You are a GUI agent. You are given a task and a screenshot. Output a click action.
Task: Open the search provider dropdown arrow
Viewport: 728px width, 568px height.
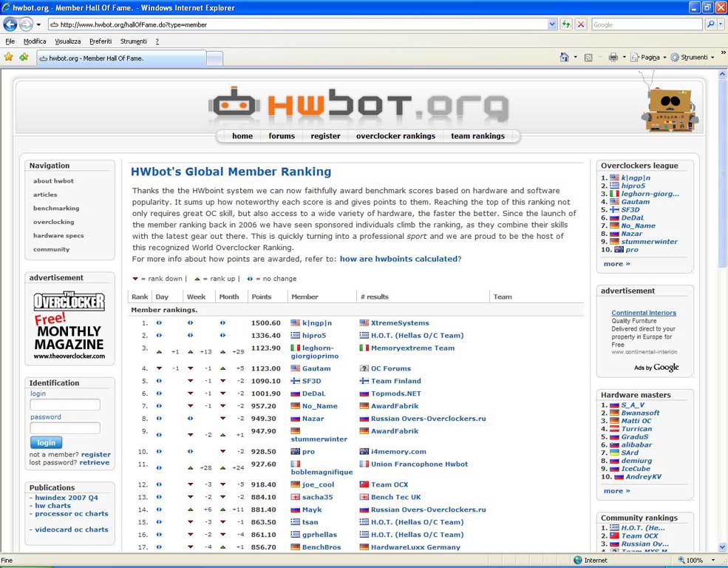tap(721, 24)
